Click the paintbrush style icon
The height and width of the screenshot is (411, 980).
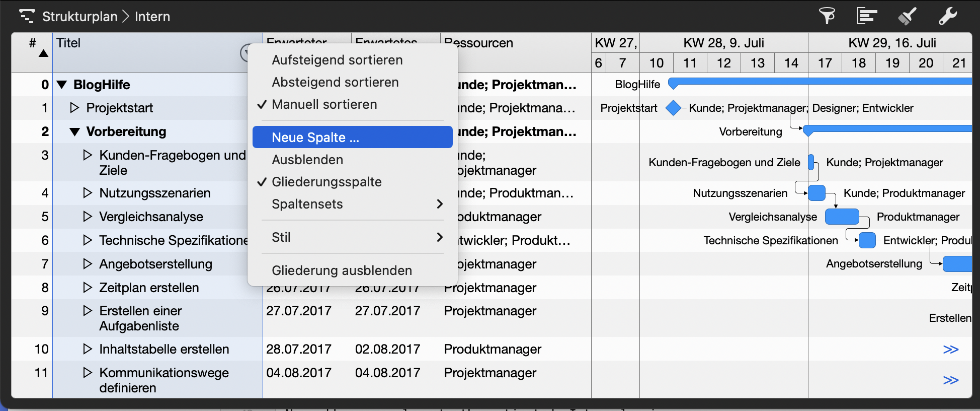[907, 16]
